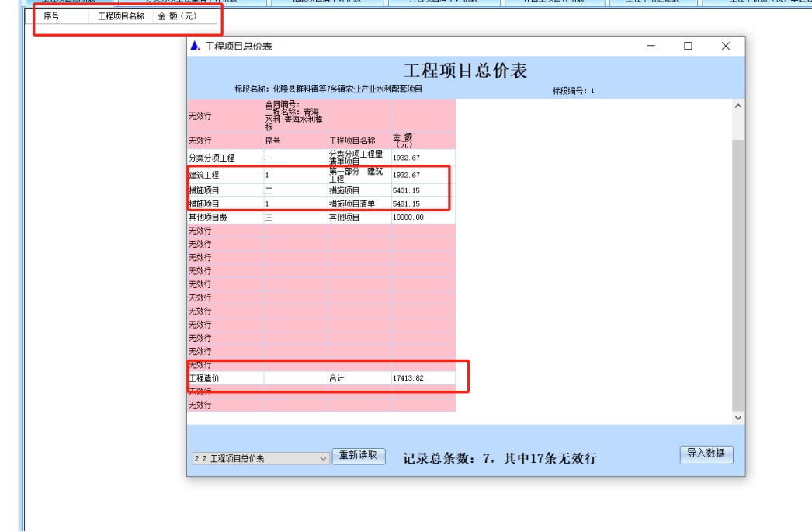Click the 工程项目名称 column header in background table
Image resolution: width=812 pixels, height=532 pixels.
(120, 16)
